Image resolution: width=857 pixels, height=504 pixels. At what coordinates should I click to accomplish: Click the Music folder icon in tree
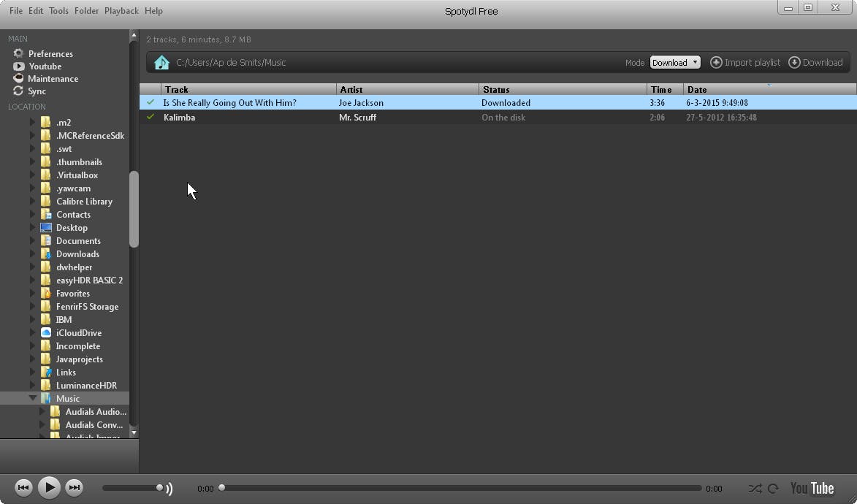[x=46, y=398]
